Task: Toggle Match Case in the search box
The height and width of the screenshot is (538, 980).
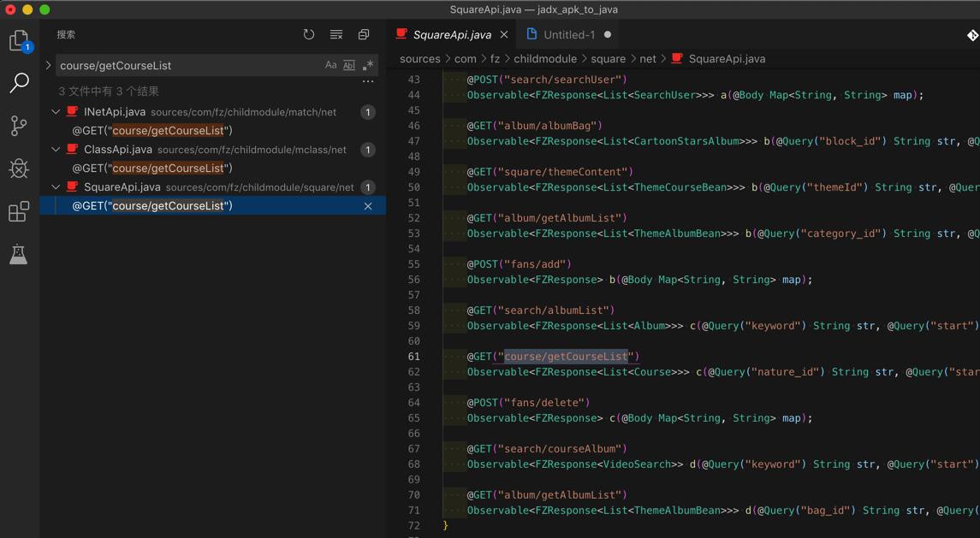Action: [x=330, y=65]
